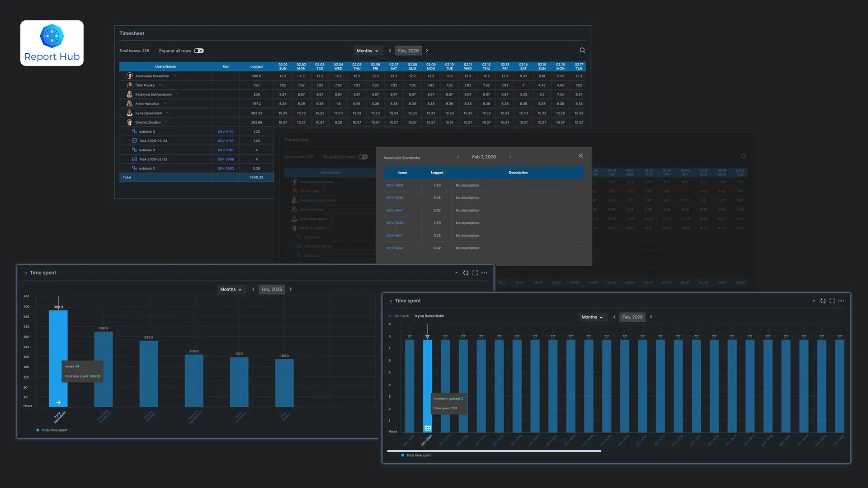Image resolution: width=868 pixels, height=488 pixels.
Task: Click the search icon in the dimmed Timesheet
Action: pos(744,156)
